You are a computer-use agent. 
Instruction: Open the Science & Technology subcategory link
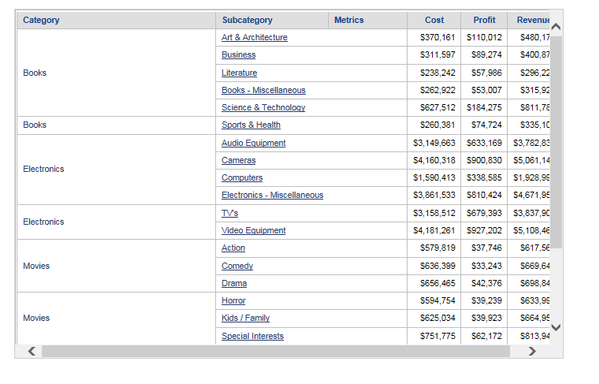point(263,108)
